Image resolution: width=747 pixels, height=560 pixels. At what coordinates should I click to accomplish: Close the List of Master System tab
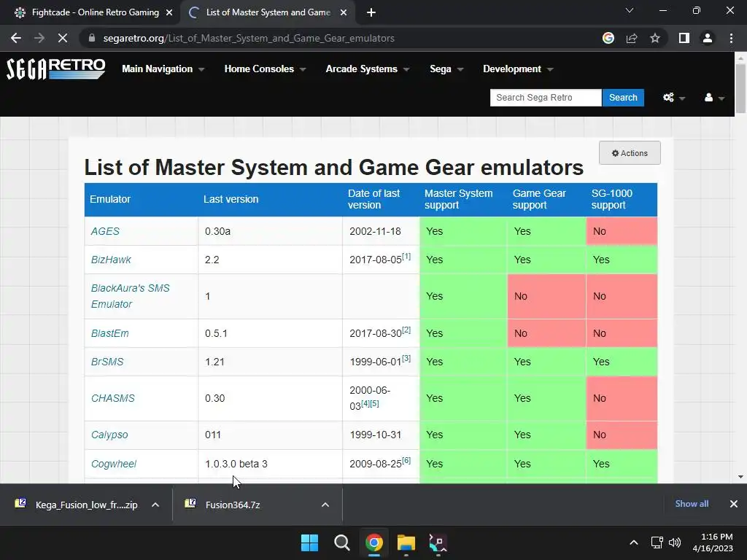pyautogui.click(x=344, y=12)
